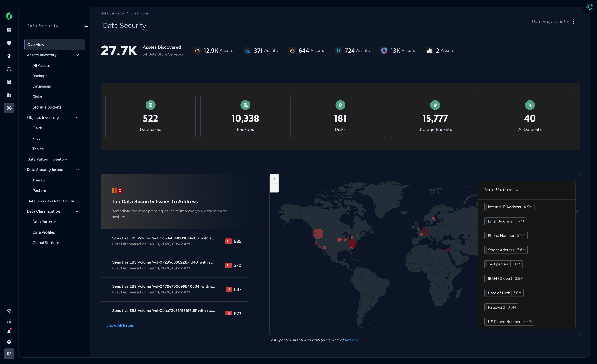Zoom in on the world map
Screen dimensions: 597x364
pos(274,179)
